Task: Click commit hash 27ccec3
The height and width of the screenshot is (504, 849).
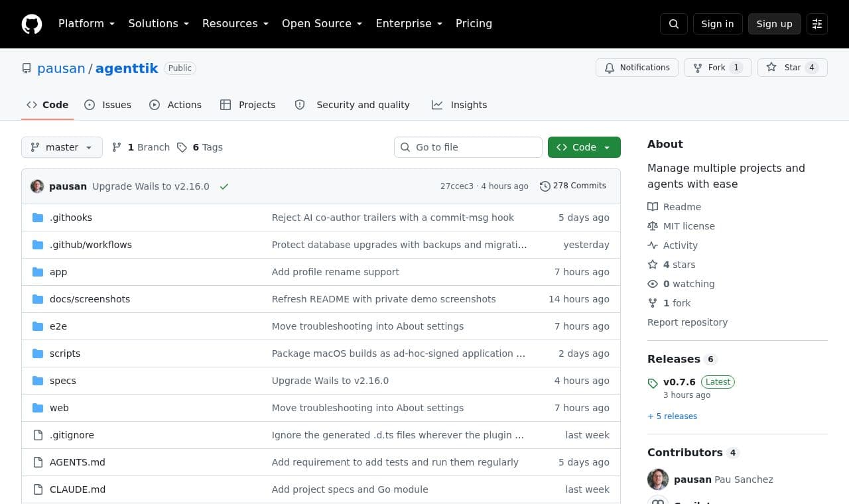Action: click(x=457, y=186)
